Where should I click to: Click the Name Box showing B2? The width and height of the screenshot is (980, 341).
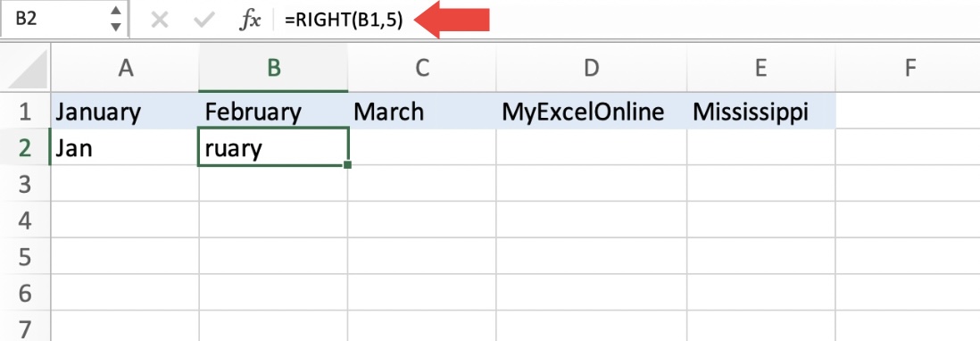tap(63, 20)
